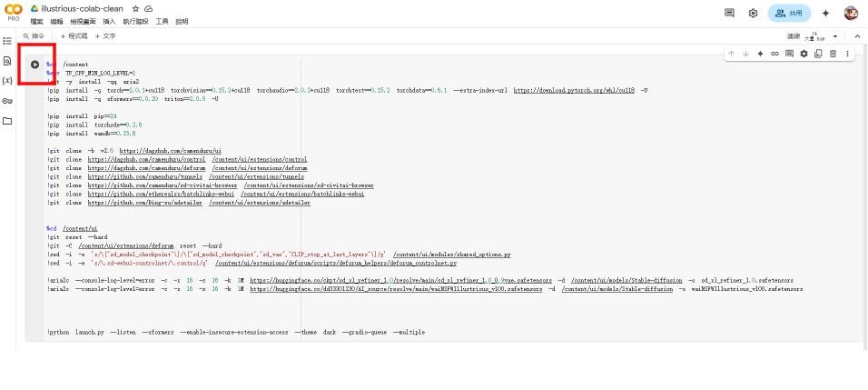Run the code cell with play button
This screenshot has width=868, height=390.
point(35,65)
